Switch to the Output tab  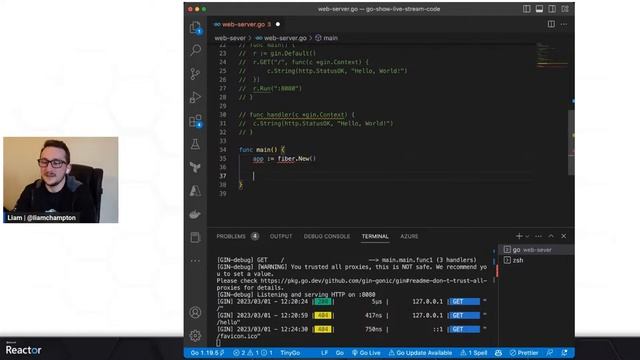281,236
